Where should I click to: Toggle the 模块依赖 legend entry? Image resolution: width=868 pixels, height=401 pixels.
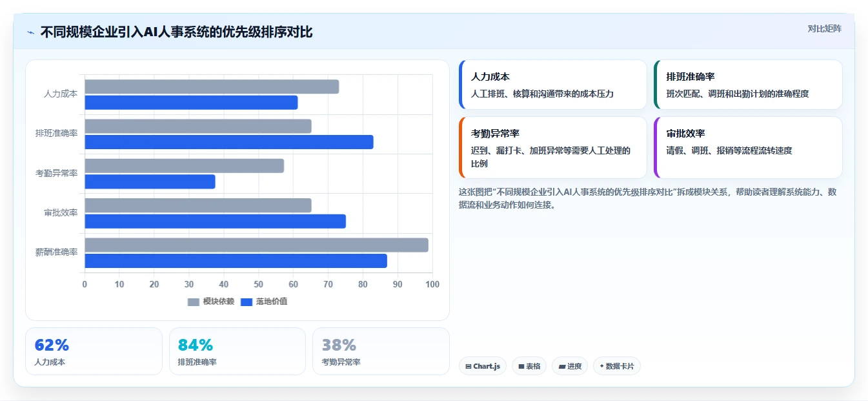click(211, 302)
